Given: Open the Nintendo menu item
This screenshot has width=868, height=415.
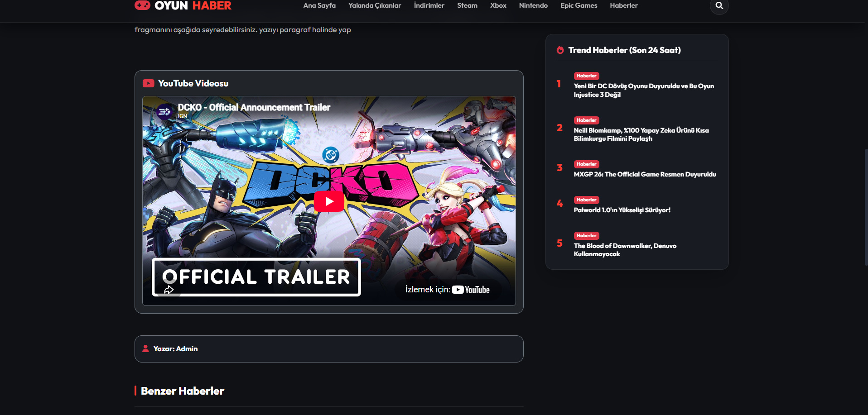Looking at the screenshot, I should (533, 5).
